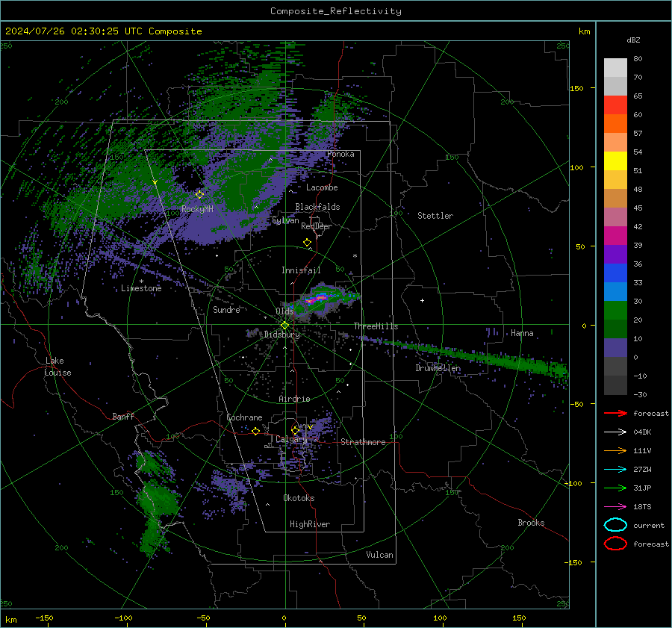Click the Sylvan label
The width and height of the screenshot is (672, 628).
point(285,220)
